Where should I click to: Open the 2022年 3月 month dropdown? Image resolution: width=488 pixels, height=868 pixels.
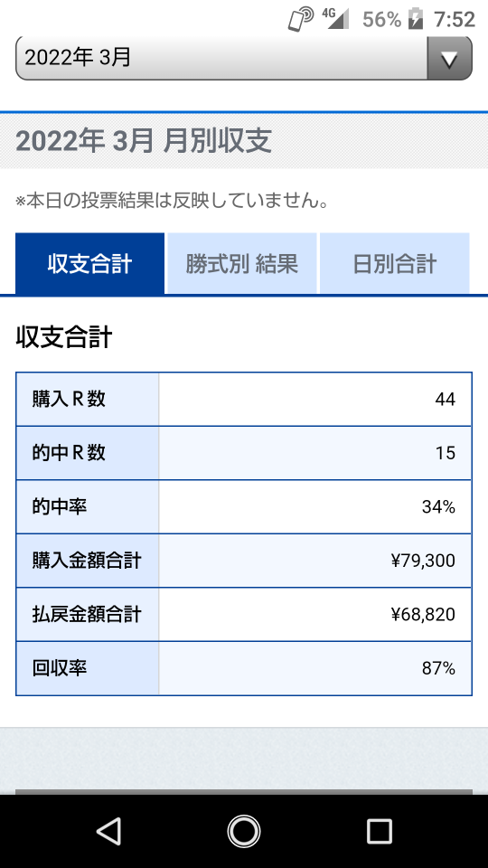[x=243, y=58]
